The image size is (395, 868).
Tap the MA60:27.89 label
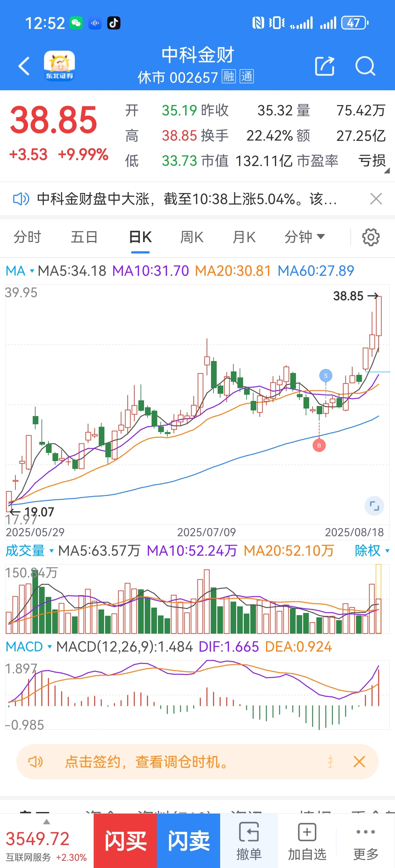pos(316,271)
